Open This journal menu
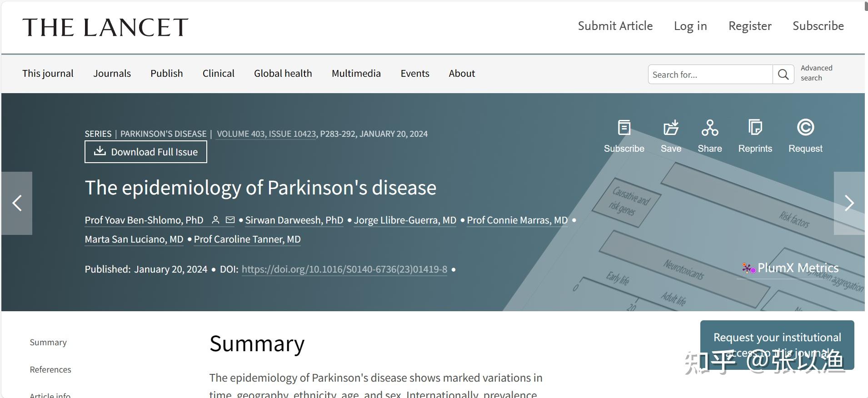 point(48,73)
